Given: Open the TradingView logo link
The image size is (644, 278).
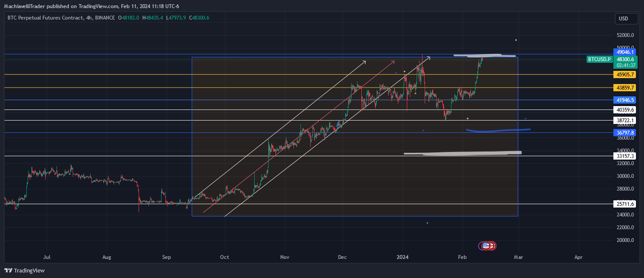Looking at the screenshot, I should point(24,270).
